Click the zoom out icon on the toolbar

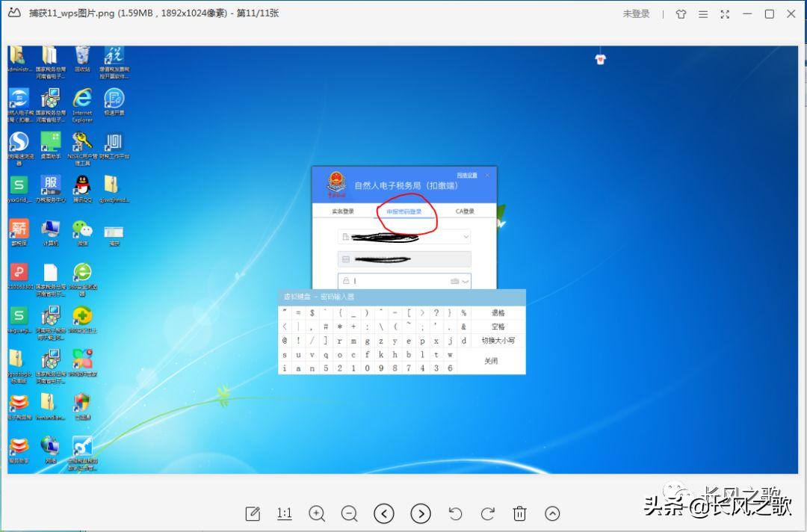tap(349, 513)
